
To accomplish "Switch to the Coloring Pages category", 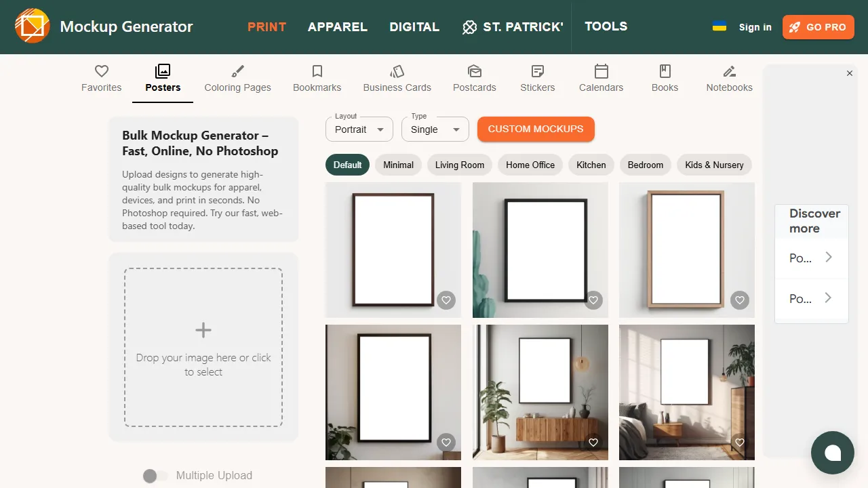I will click(238, 77).
